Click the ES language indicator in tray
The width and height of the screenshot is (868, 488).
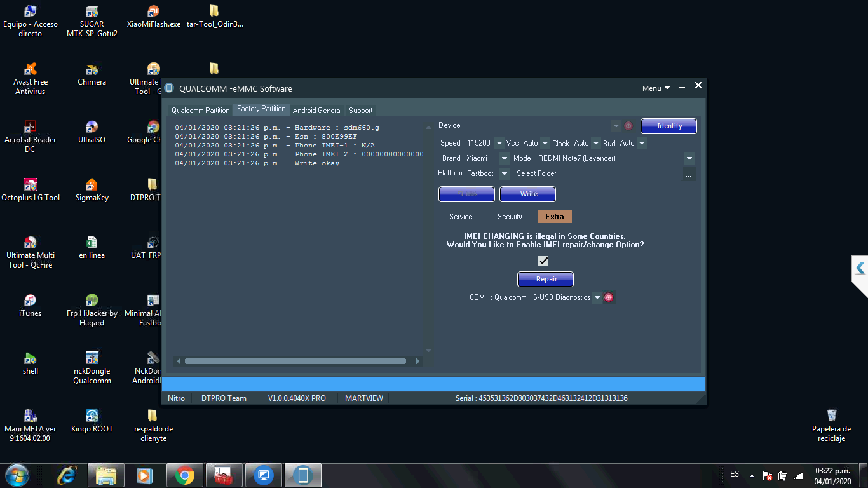[735, 474]
